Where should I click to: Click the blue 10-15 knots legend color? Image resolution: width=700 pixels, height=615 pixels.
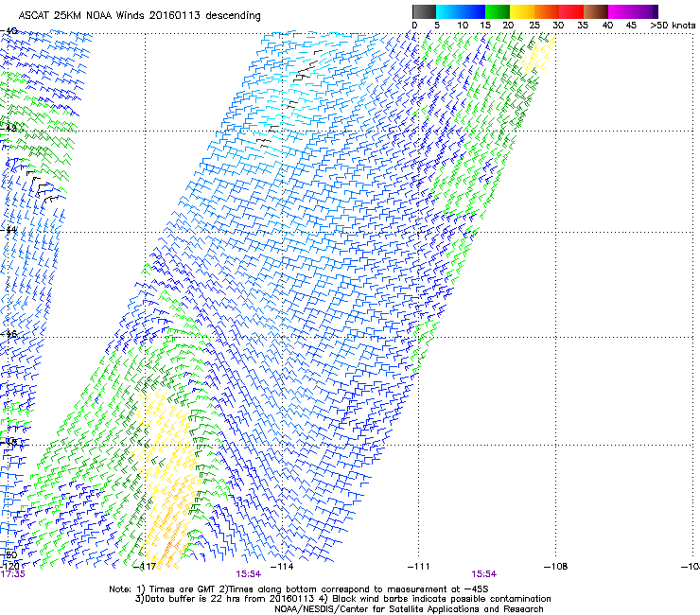tap(473, 11)
